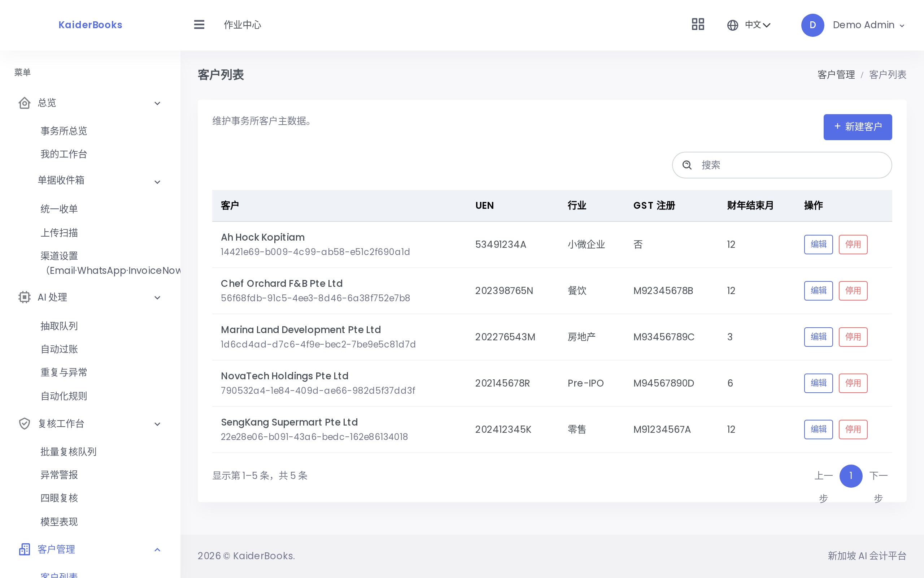The height and width of the screenshot is (578, 924).
Task: Click the home icon beside 总览
Action: pyautogui.click(x=25, y=103)
